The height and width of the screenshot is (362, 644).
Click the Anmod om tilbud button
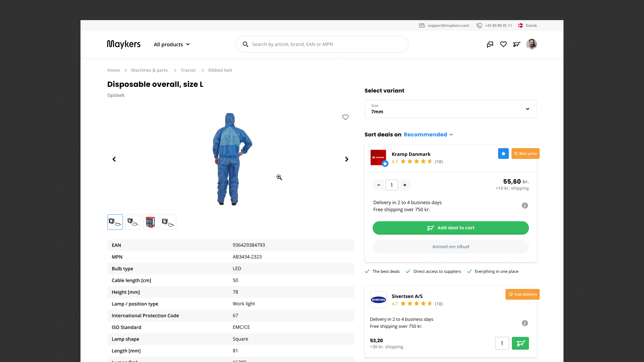click(450, 247)
